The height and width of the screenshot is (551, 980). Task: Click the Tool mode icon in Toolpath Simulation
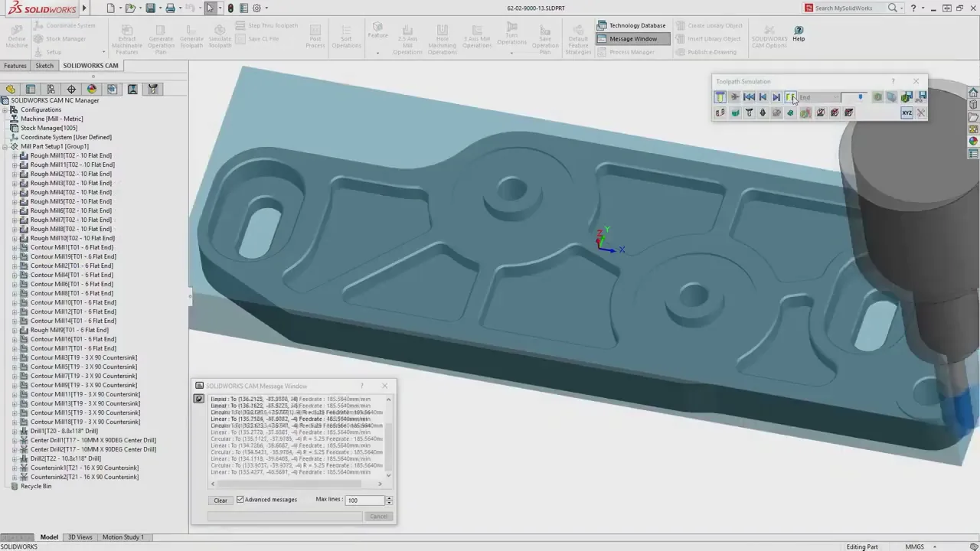pyautogui.click(x=720, y=97)
